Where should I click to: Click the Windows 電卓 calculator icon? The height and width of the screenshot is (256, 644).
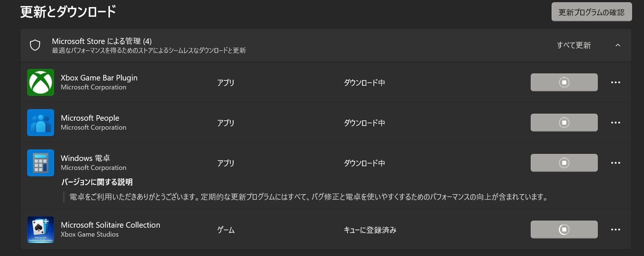tap(41, 163)
